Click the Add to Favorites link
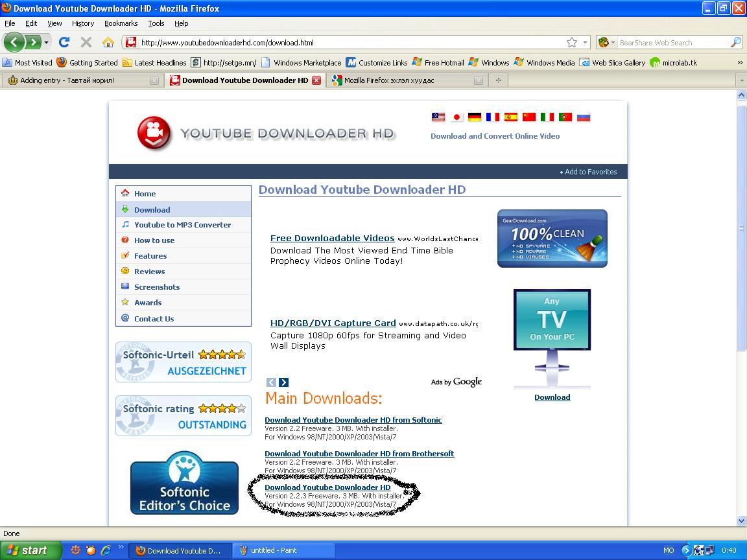The width and height of the screenshot is (747, 560). tap(591, 172)
